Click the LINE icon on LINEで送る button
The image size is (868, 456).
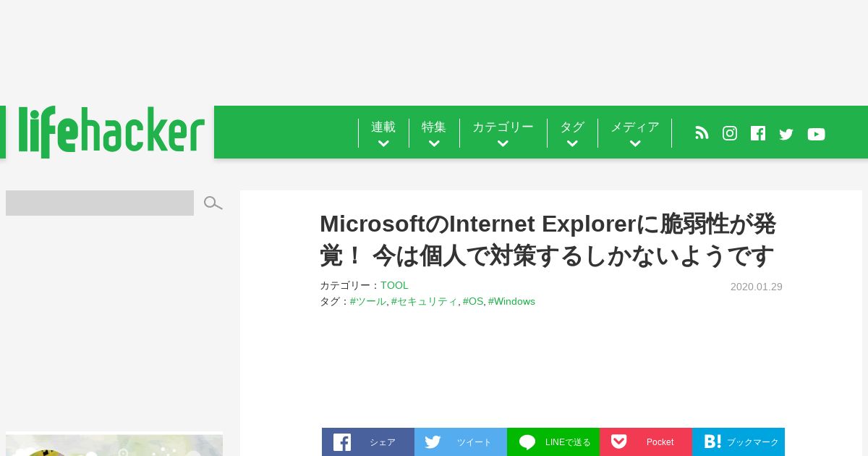(x=527, y=442)
